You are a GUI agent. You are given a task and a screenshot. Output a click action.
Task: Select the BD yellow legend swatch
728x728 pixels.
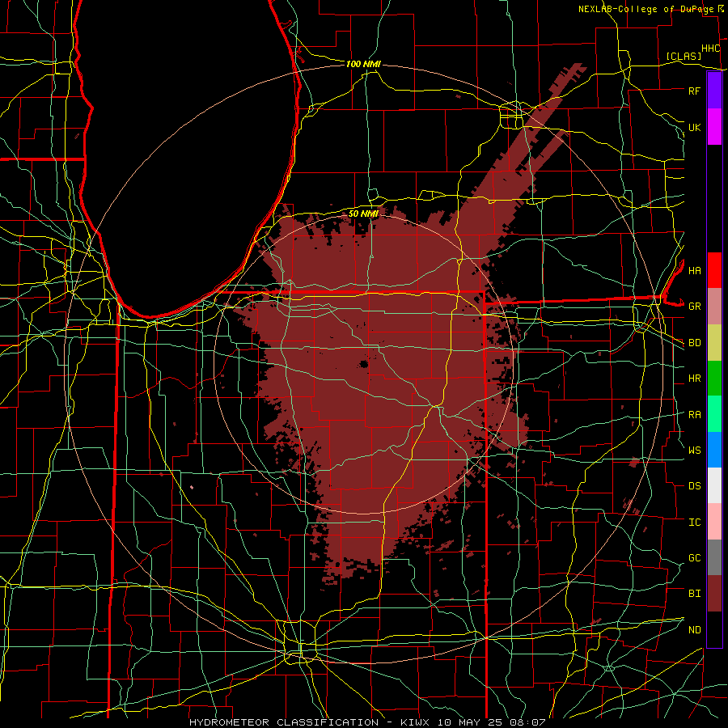[x=714, y=342]
